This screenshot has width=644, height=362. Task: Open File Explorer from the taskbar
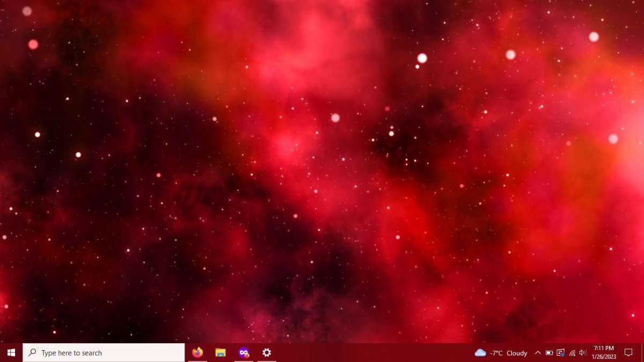pyautogui.click(x=221, y=352)
